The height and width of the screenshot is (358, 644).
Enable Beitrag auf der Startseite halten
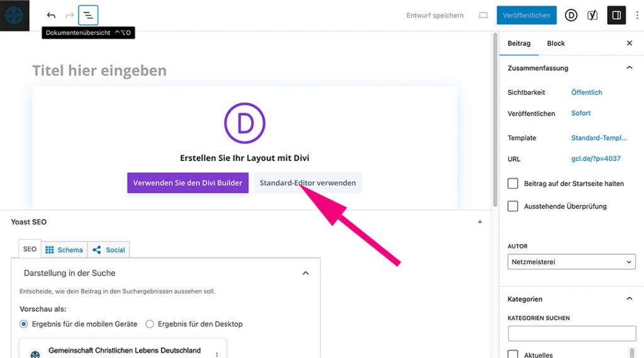pos(513,184)
